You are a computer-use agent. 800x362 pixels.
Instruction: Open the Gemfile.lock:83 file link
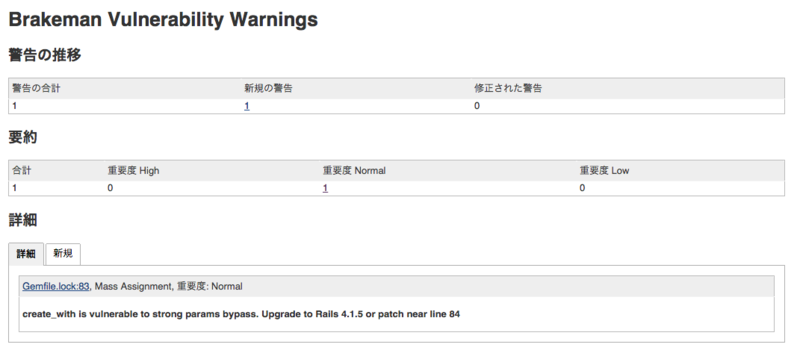(56, 287)
